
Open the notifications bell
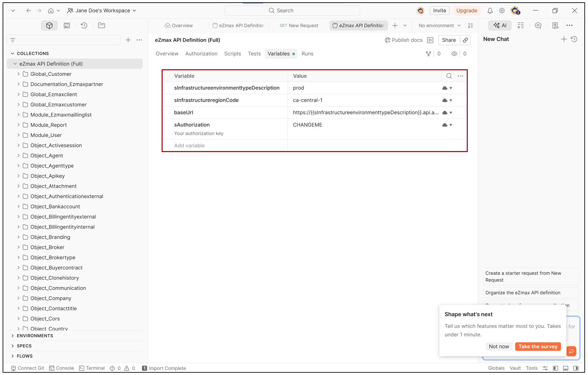[490, 11]
